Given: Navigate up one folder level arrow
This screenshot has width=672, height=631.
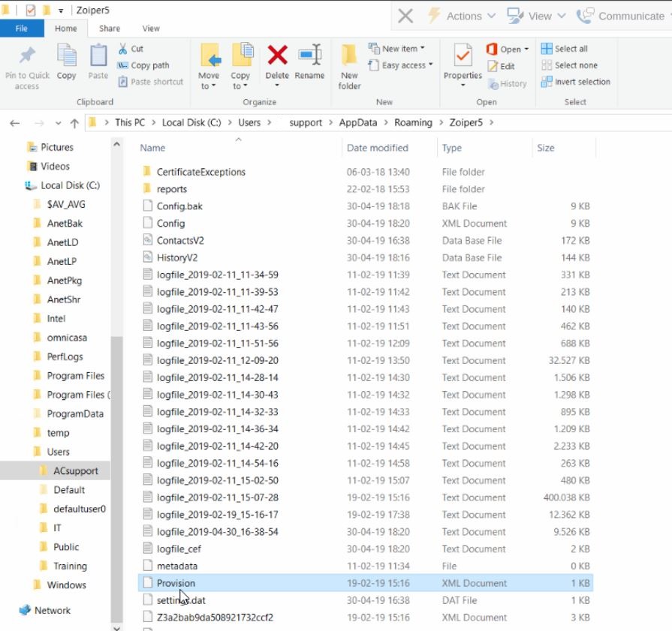Looking at the screenshot, I should pos(74,123).
